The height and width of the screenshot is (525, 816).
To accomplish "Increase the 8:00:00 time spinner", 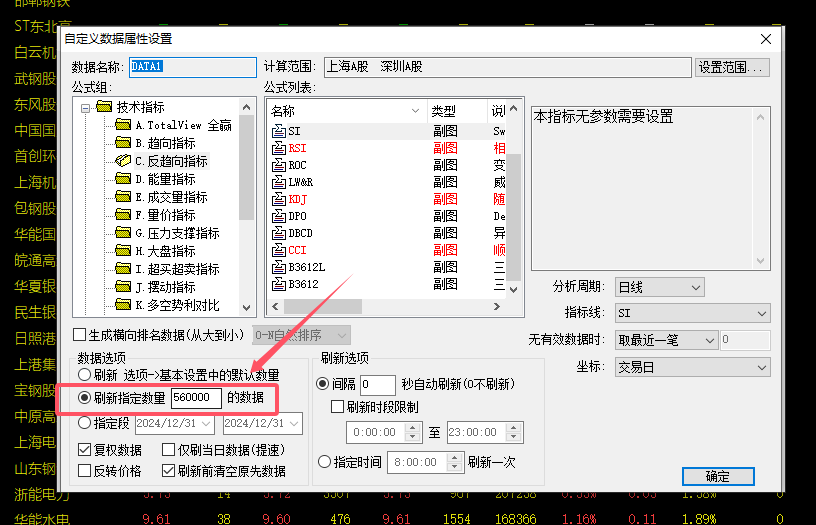I will [x=454, y=457].
